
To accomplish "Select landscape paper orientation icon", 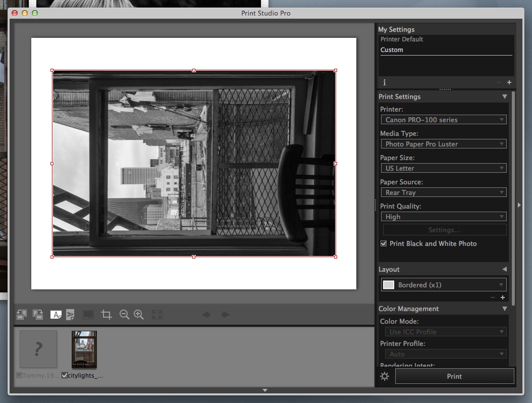I will pos(56,315).
